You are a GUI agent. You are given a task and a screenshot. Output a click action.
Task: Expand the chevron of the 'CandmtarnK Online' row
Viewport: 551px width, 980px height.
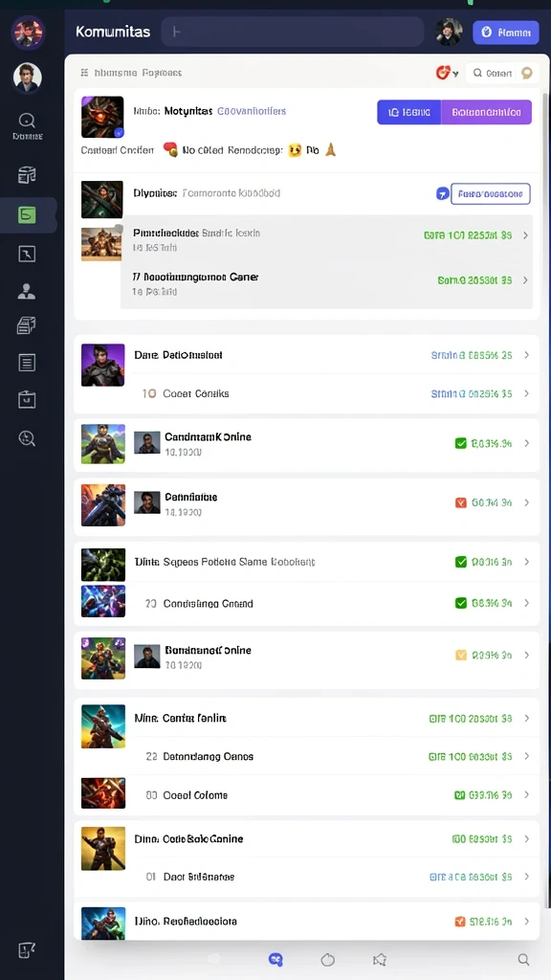pos(527,443)
